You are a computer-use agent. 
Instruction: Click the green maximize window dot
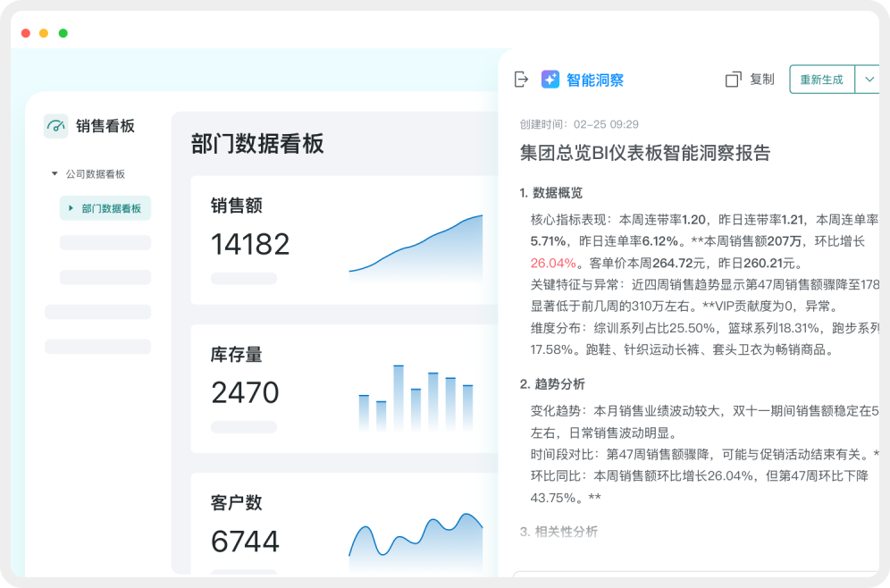[63, 33]
